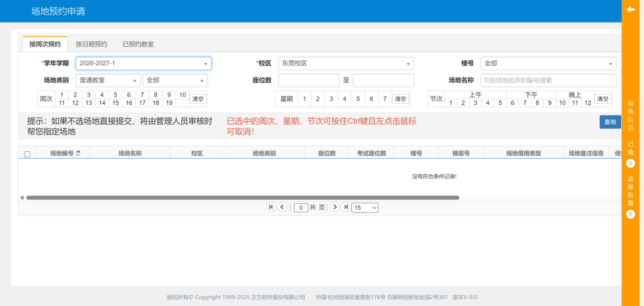Select period 12 under 晚上 in 节次
644x306 pixels.
coord(588,103)
